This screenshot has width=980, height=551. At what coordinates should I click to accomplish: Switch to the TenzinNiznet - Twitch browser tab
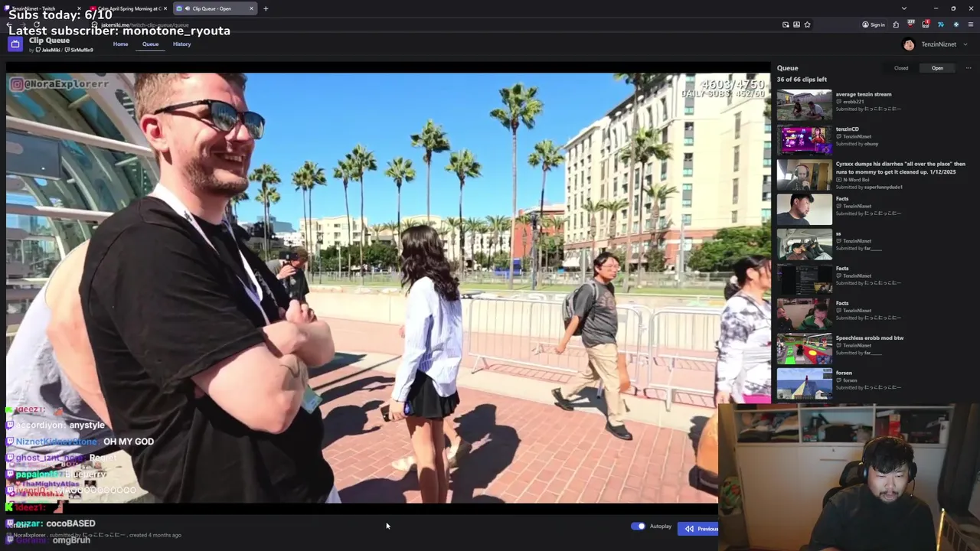[x=42, y=8]
